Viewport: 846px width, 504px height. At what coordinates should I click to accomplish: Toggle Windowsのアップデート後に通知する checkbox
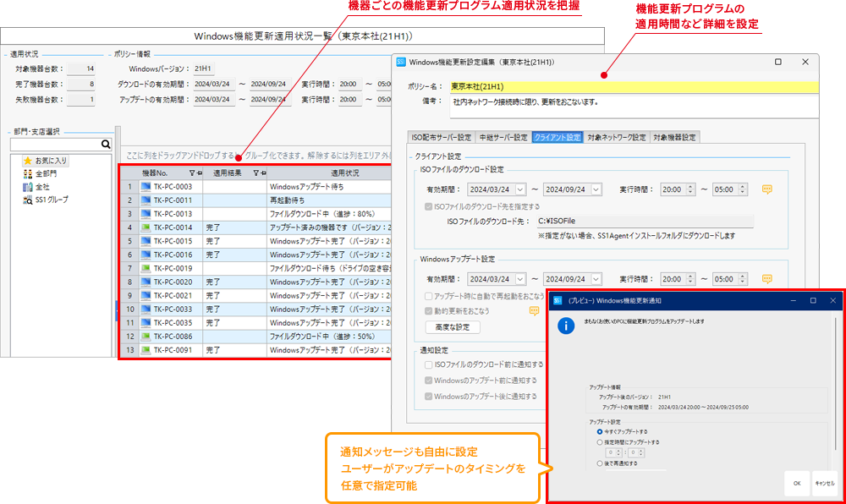click(x=428, y=397)
